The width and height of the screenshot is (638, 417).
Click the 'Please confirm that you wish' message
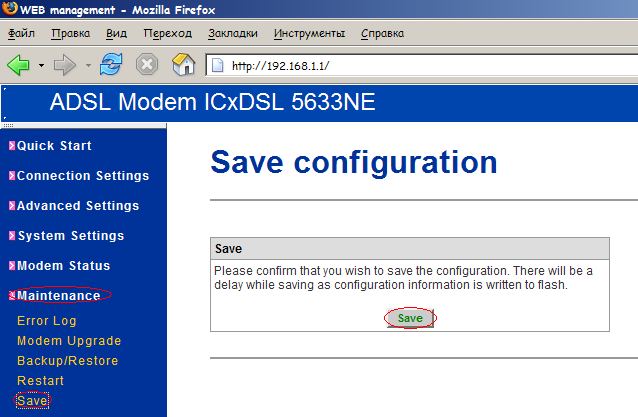[403, 278]
